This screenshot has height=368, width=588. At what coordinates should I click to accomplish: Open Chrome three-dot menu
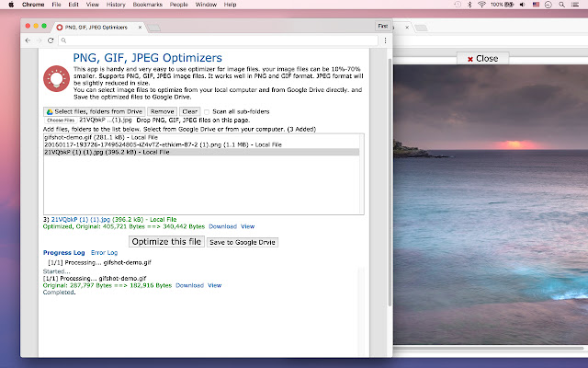pos(385,40)
